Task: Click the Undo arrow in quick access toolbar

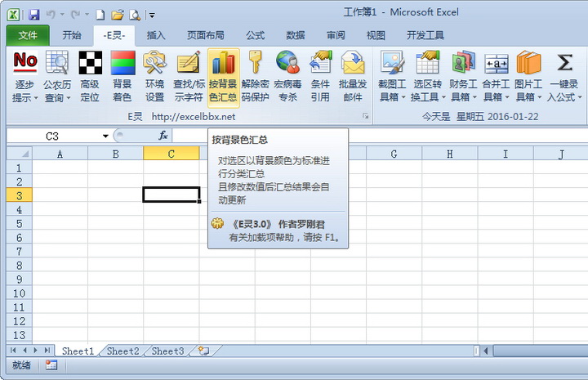Action: [51, 15]
